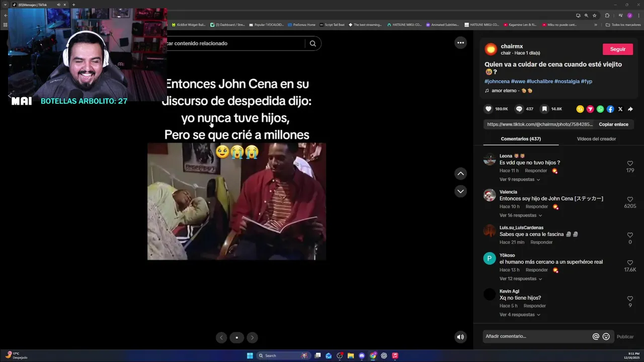Open PreSonus: Home bookmark
Screen dimensions: 644x362
302,25
